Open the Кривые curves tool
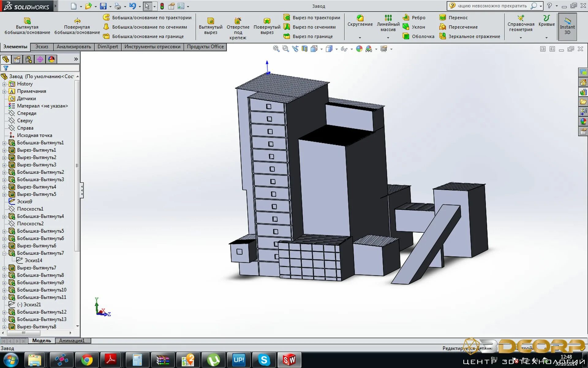Viewport: 588px width, 368px height. pyautogui.click(x=547, y=21)
